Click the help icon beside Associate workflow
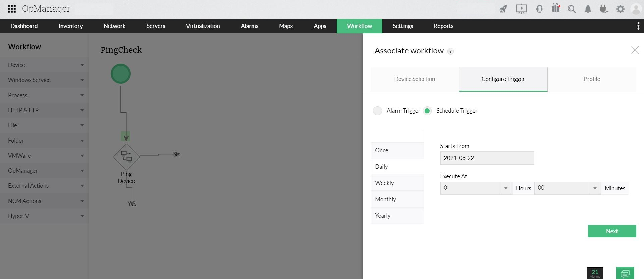 451,51
